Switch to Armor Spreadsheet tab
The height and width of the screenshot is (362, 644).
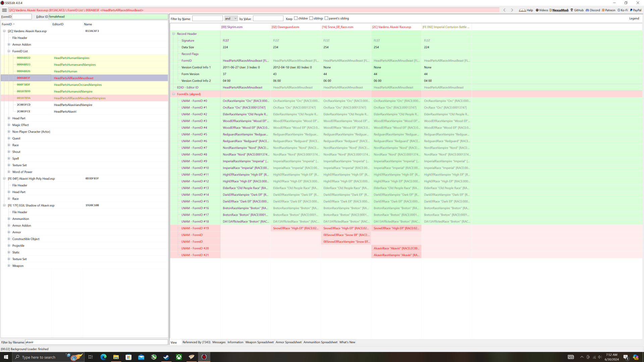(x=288, y=342)
